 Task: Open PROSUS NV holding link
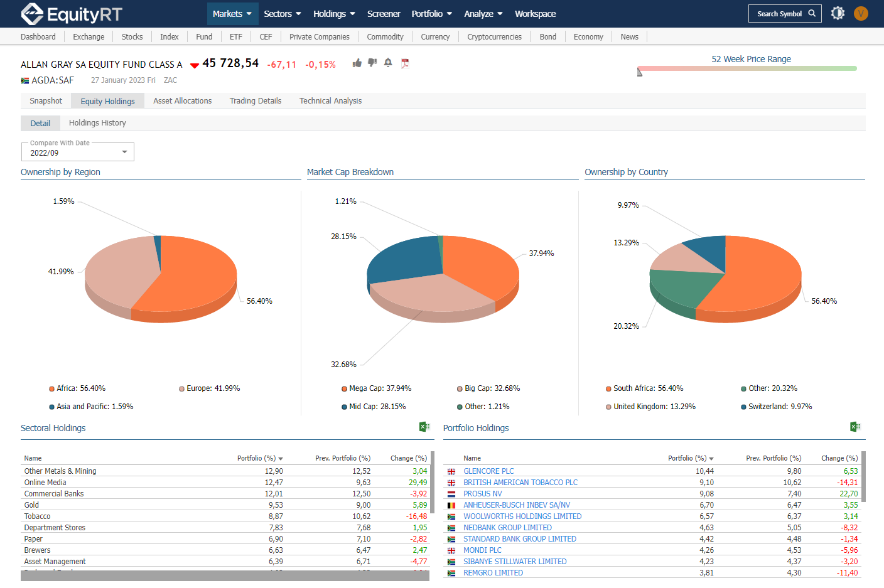coord(482,494)
